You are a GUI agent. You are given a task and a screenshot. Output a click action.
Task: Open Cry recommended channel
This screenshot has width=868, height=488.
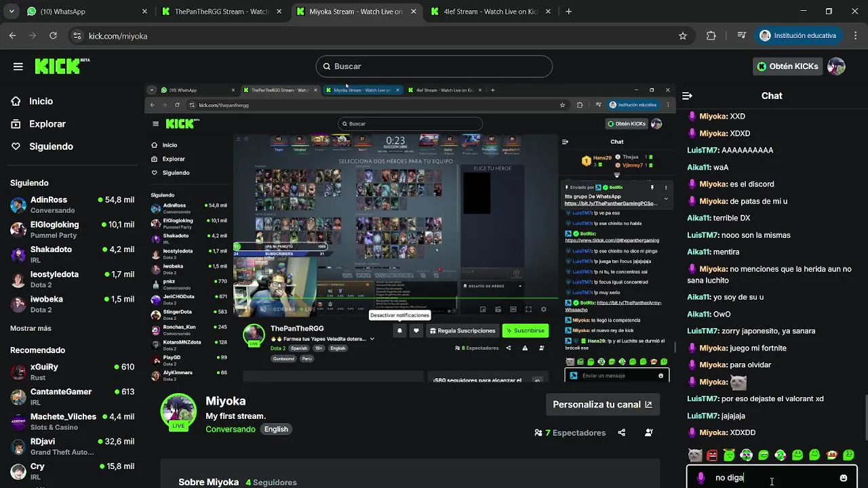72,470
